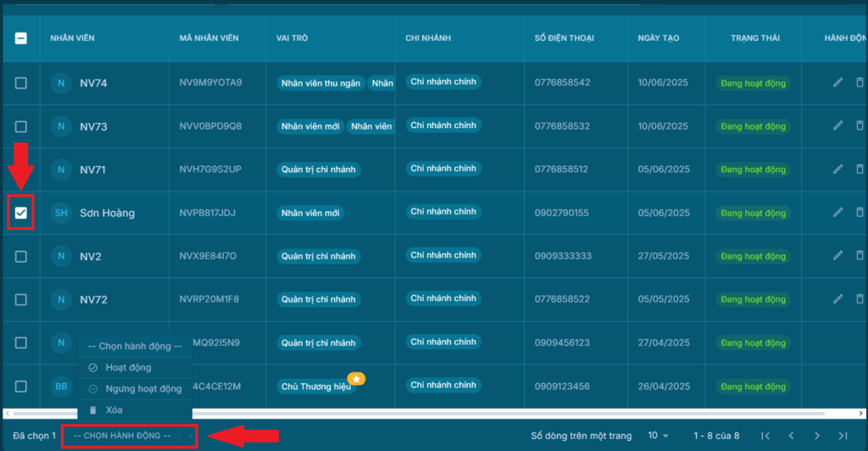Toggle the select-all checkbox in header
Viewport: 868px width, 451px height.
[x=21, y=38]
